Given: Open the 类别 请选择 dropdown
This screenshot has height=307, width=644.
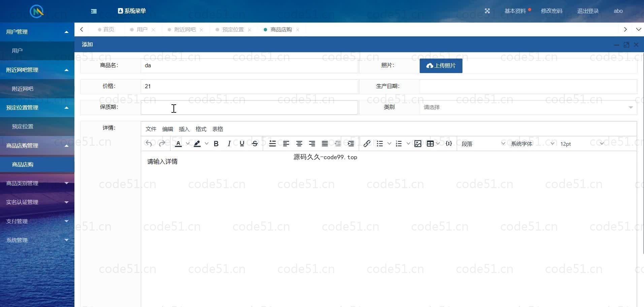Looking at the screenshot, I should [x=528, y=107].
